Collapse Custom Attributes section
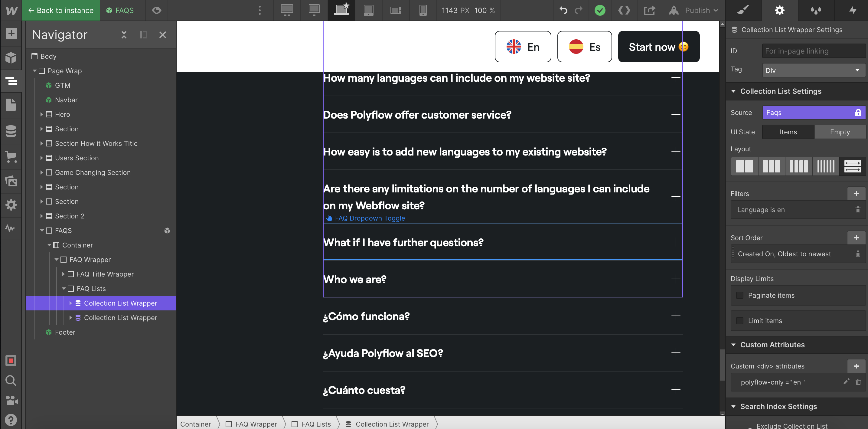Image resolution: width=868 pixels, height=429 pixels. (733, 345)
